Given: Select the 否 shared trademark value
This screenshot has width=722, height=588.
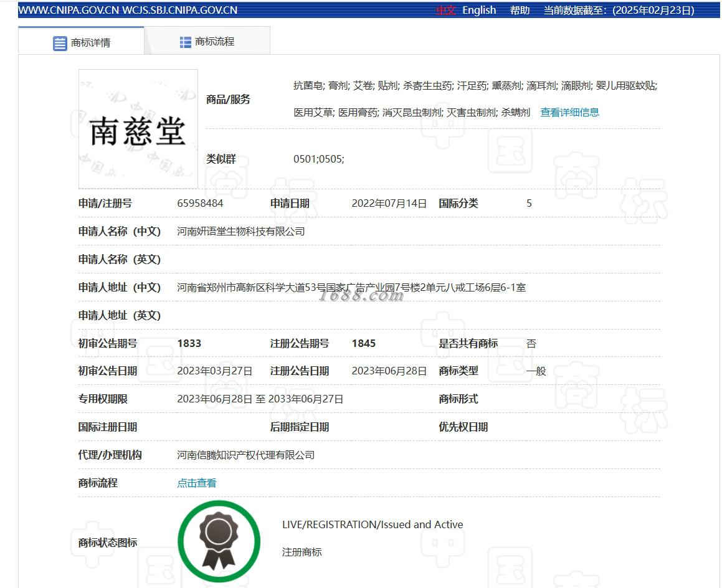Looking at the screenshot, I should [x=531, y=343].
